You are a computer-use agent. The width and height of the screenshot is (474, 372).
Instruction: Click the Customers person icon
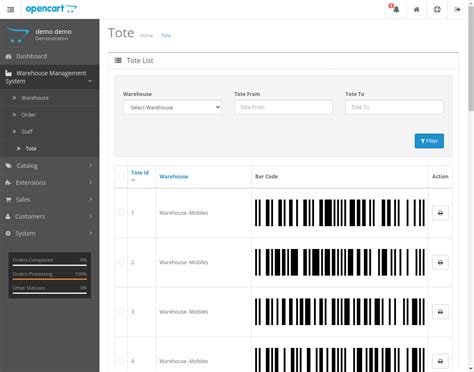point(8,217)
